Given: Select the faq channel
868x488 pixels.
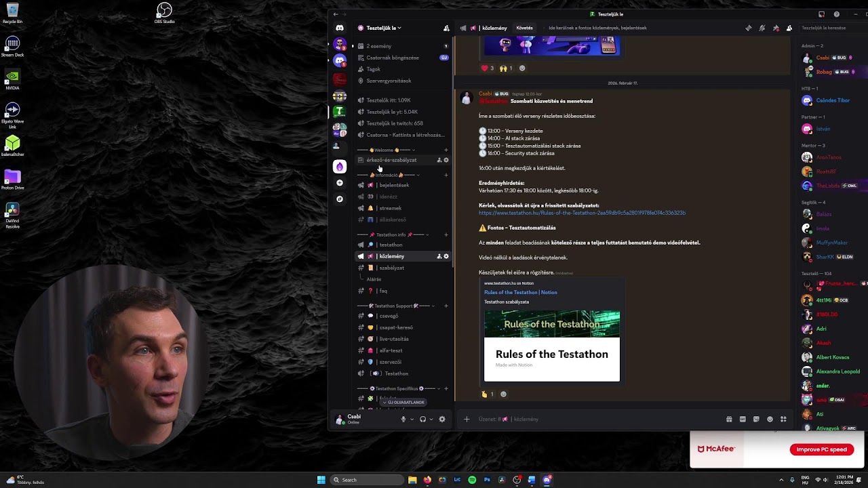Looking at the screenshot, I should coord(403,291).
